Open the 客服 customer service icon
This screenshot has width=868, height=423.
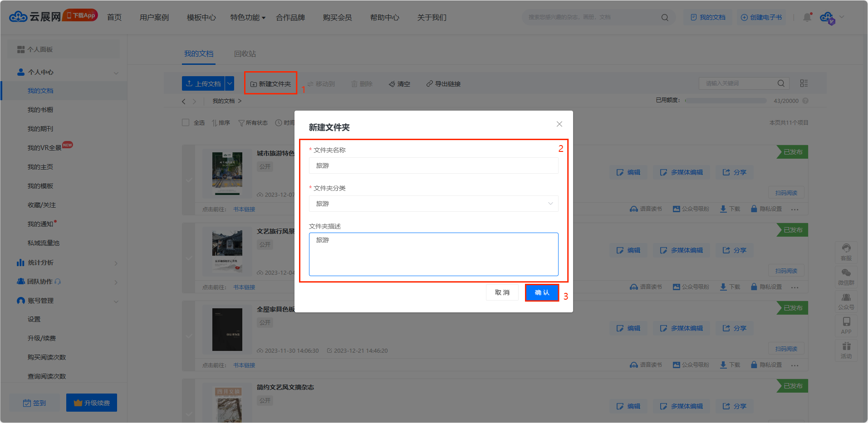(x=846, y=252)
